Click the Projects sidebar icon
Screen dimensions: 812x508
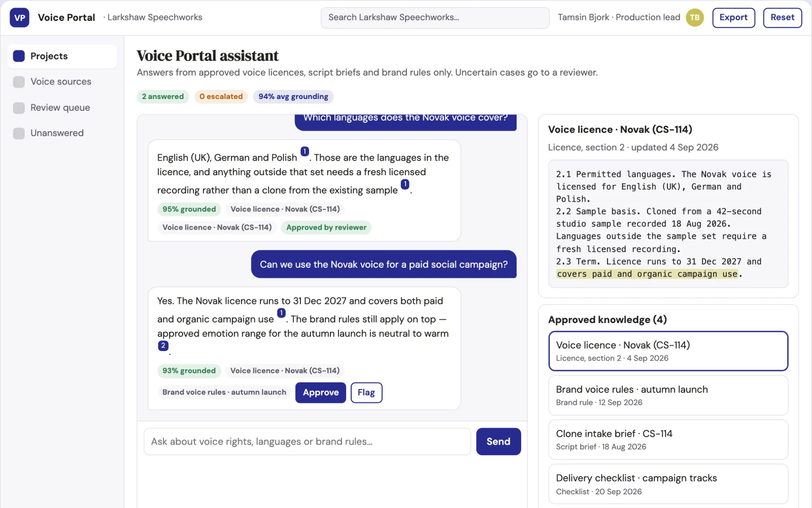[x=19, y=56]
